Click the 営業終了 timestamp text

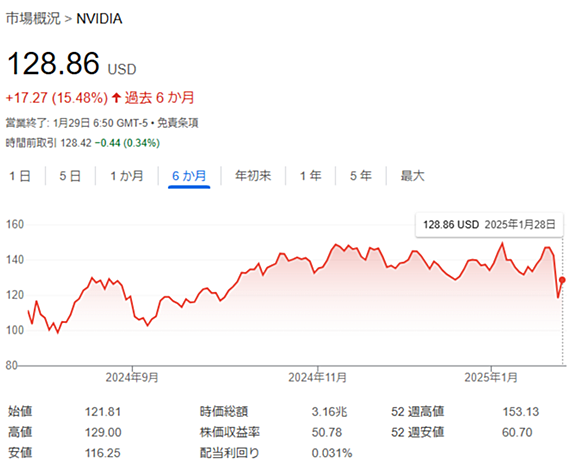[x=77, y=123]
